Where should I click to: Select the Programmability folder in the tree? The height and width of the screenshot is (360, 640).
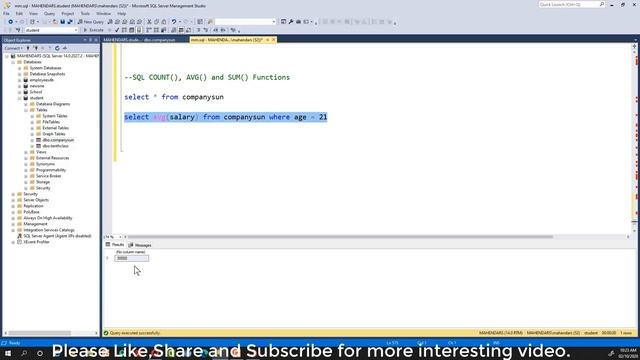pos(51,170)
